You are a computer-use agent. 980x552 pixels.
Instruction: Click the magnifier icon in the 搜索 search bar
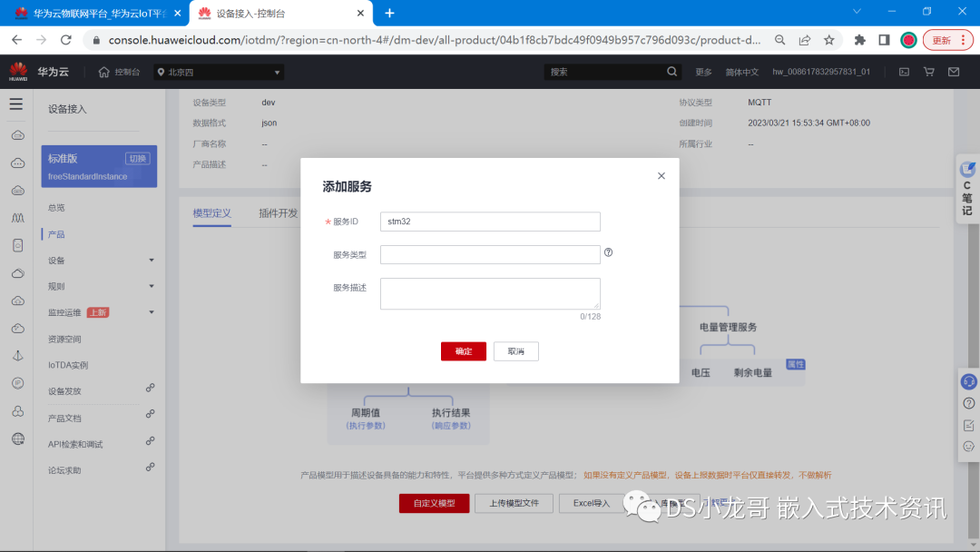pos(671,71)
